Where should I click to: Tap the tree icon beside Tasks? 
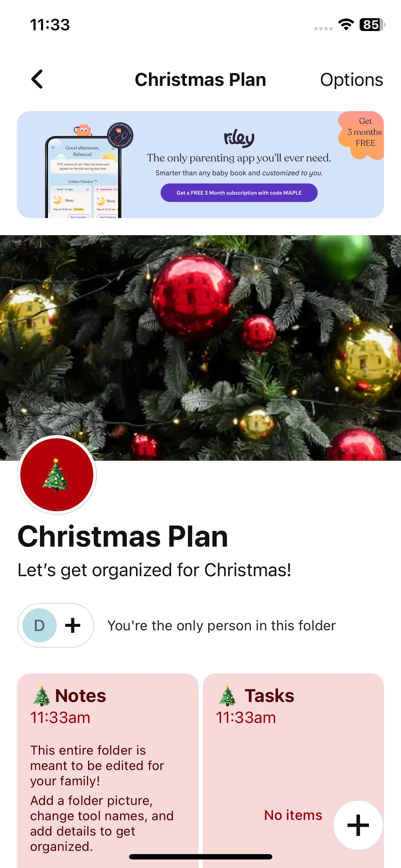[x=227, y=696]
